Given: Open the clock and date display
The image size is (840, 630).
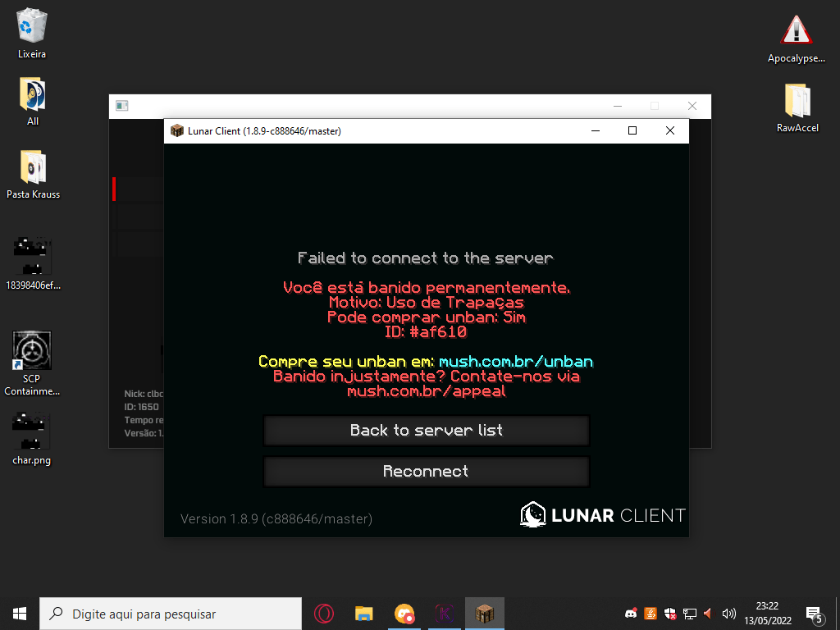Looking at the screenshot, I should (767, 614).
